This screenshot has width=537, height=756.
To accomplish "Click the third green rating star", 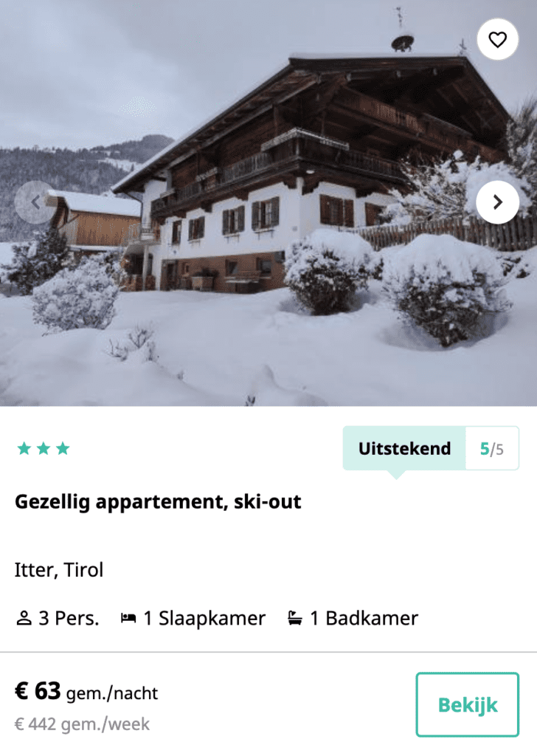I will point(63,449).
